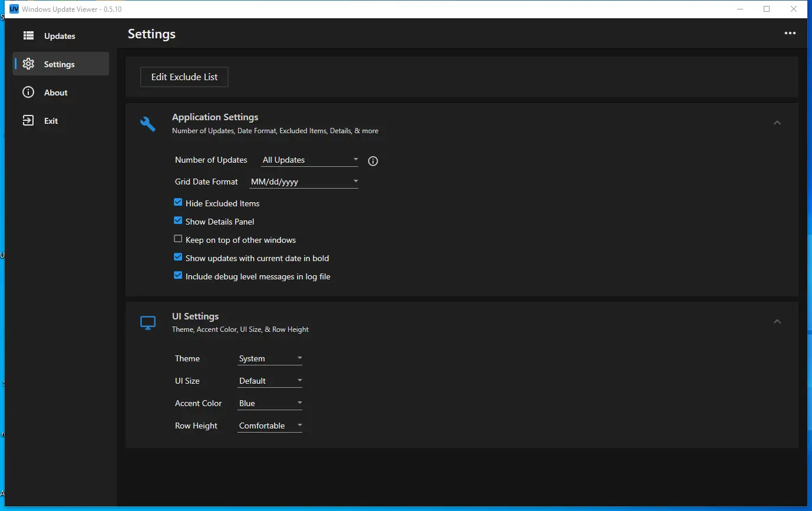Click the Accent Color label

(199, 404)
